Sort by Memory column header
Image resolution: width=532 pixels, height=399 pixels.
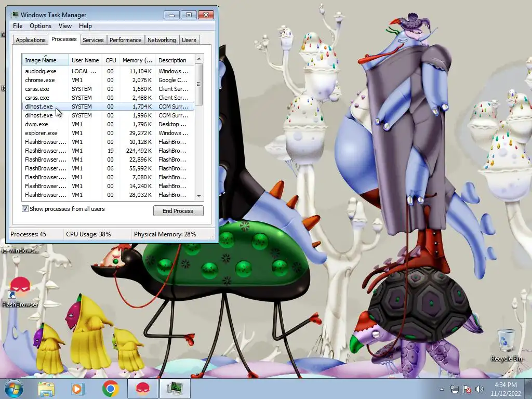click(137, 60)
